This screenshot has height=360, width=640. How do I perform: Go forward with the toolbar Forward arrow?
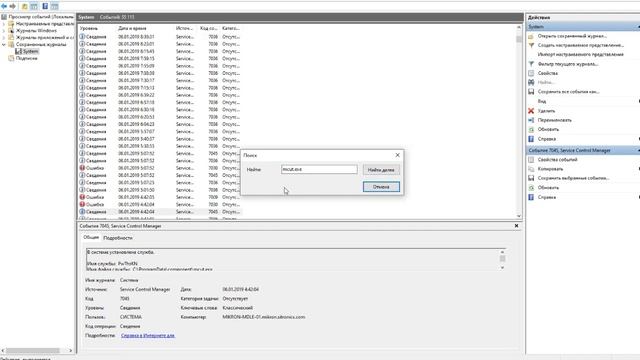click(13, 6)
